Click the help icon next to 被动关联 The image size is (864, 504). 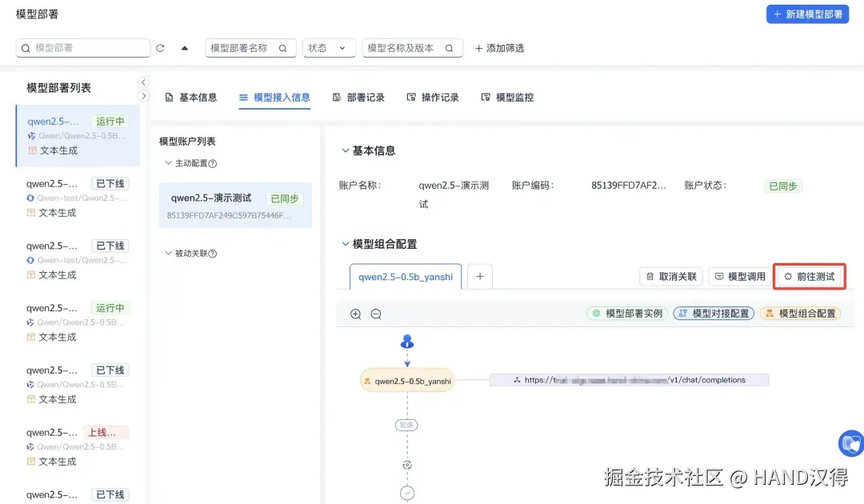click(213, 254)
